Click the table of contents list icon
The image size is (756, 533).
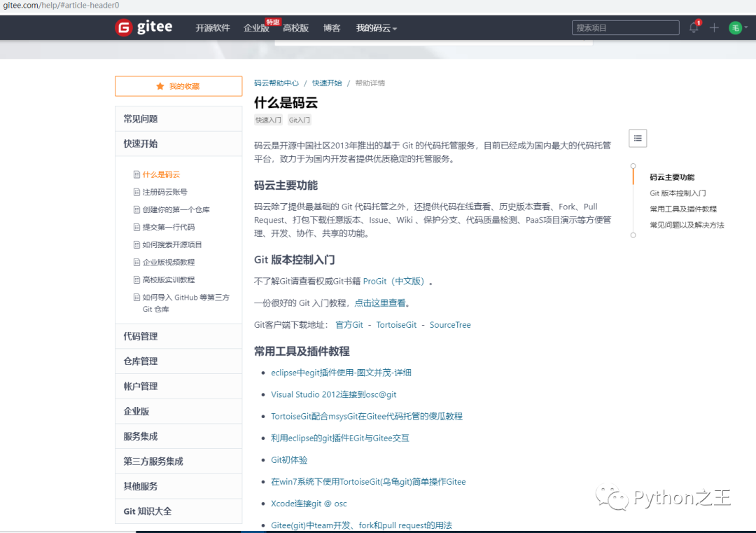click(638, 139)
